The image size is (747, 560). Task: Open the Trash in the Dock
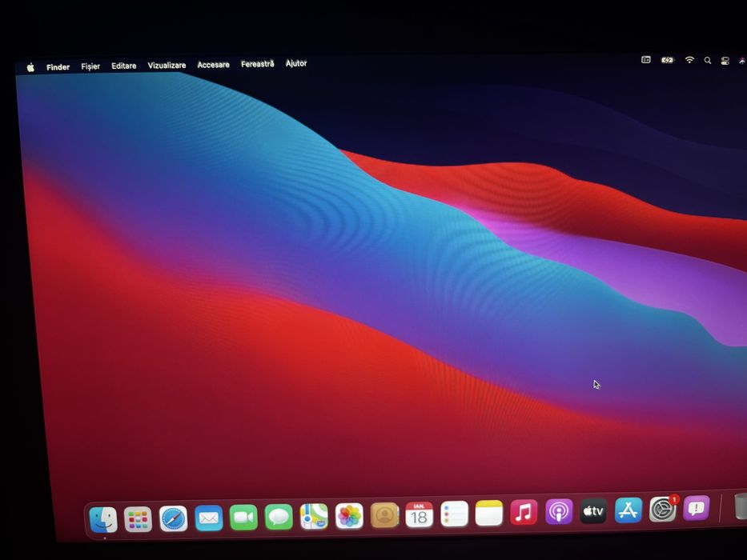tap(741, 506)
